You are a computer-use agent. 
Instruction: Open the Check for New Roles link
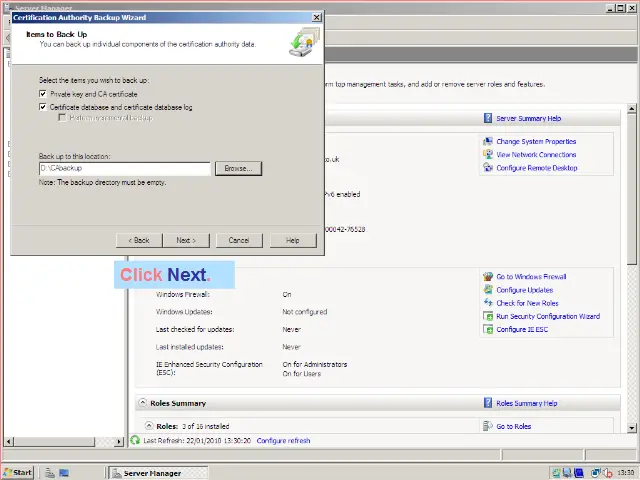(527, 303)
